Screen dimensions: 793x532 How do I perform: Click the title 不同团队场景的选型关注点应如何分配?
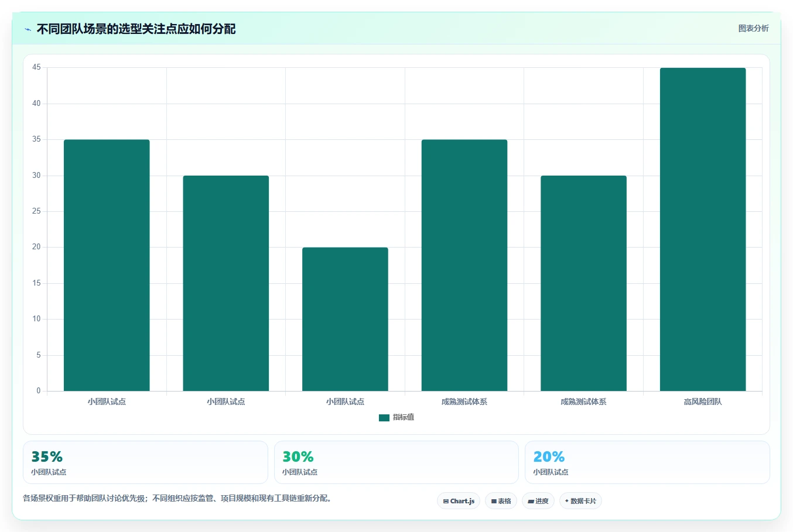pyautogui.click(x=136, y=29)
